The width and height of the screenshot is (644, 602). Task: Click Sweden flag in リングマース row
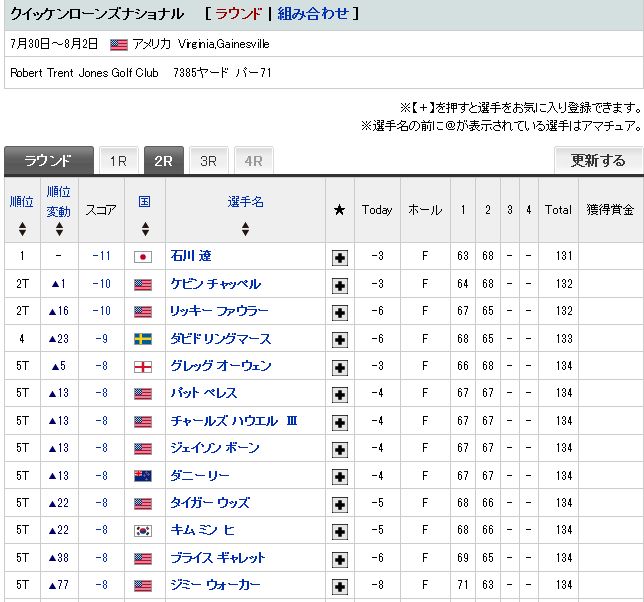coord(143,339)
